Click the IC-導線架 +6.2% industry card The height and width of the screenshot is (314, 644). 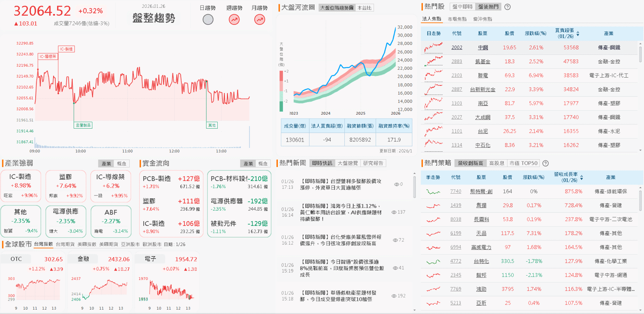coord(111,186)
